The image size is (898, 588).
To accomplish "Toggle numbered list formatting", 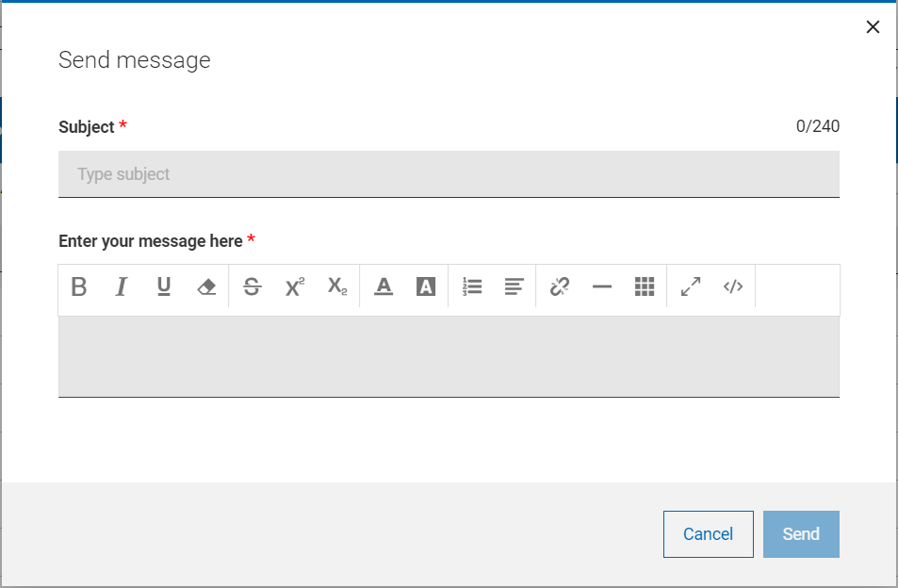I will pos(471,287).
